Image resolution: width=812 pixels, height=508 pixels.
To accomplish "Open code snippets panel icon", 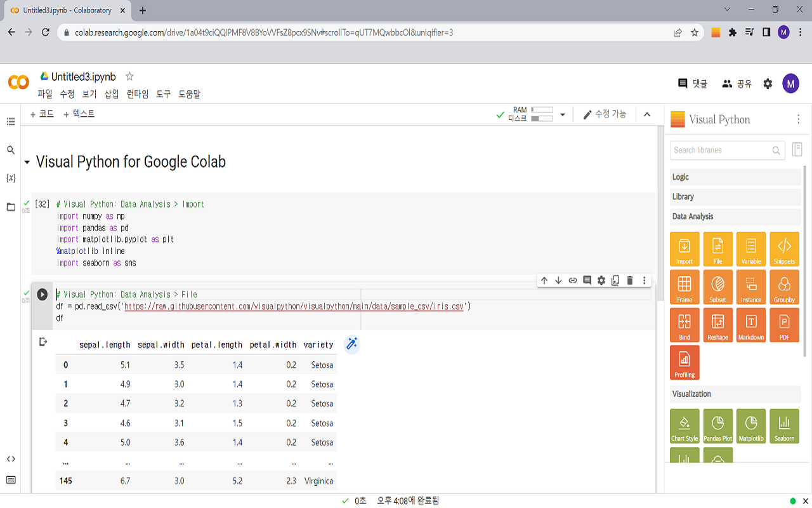I will (x=11, y=459).
